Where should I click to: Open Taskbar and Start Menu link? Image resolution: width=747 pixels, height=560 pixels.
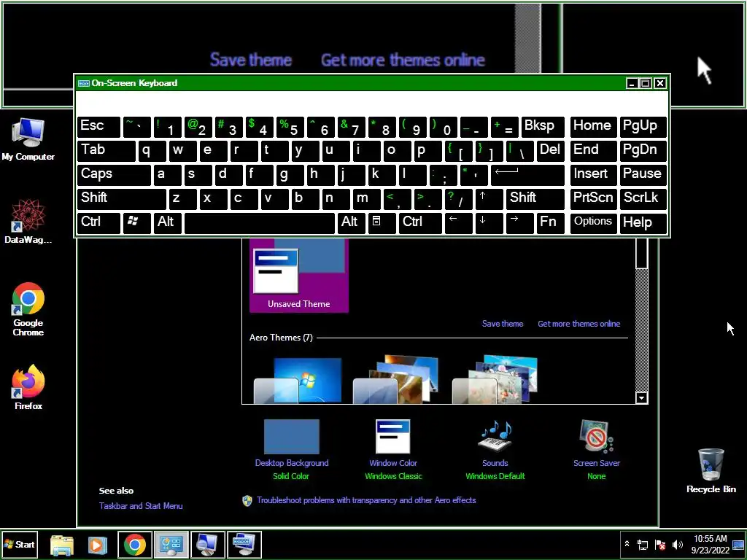click(141, 506)
